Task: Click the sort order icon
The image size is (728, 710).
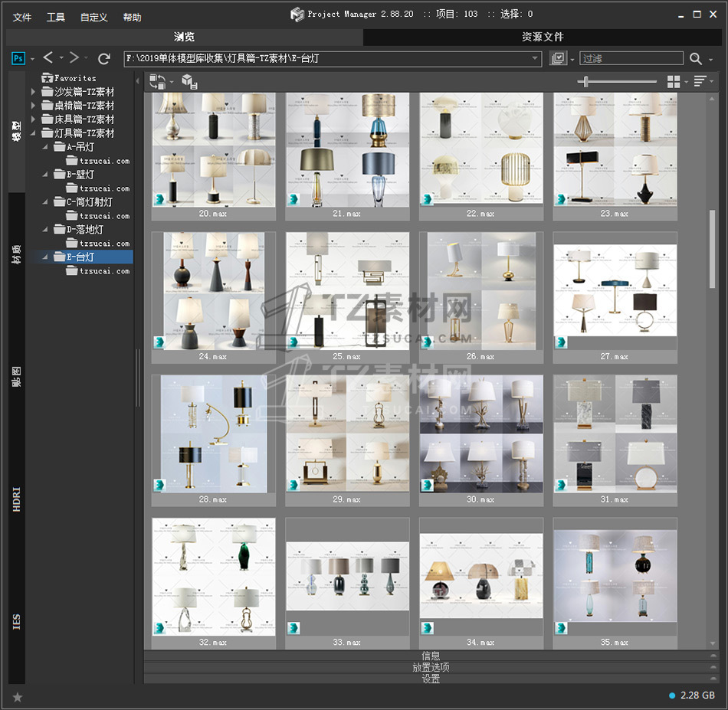Action: point(699,81)
